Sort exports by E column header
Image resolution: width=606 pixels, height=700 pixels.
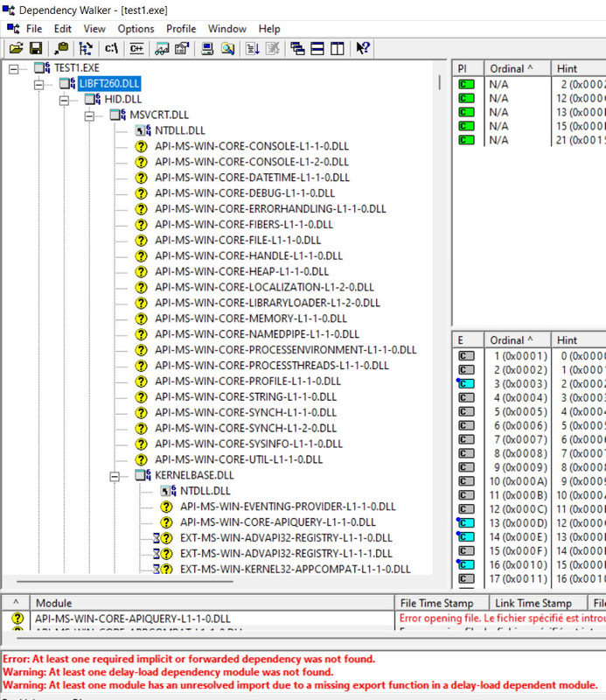coord(468,339)
